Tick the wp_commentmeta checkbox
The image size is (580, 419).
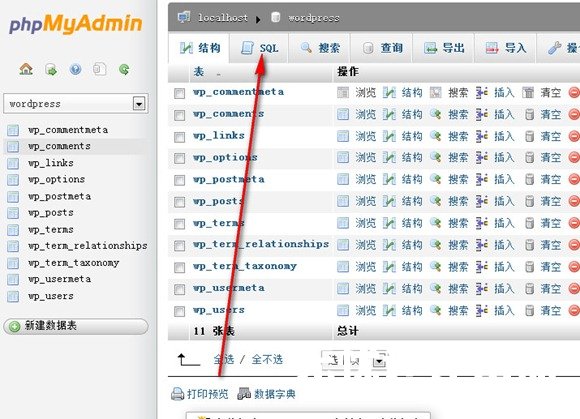[179, 93]
